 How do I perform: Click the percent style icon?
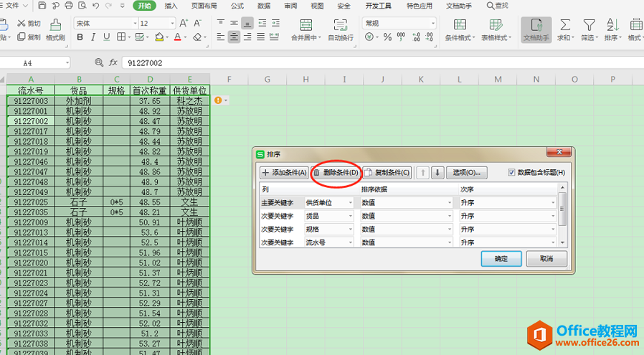(x=387, y=37)
